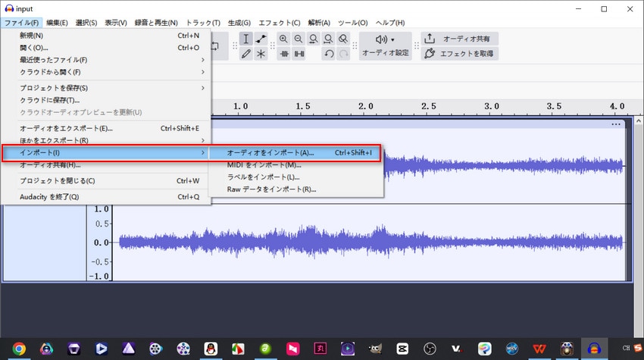Expand ほかをエクスポート(R) submenu
The height and width of the screenshot is (360, 644).
106,140
